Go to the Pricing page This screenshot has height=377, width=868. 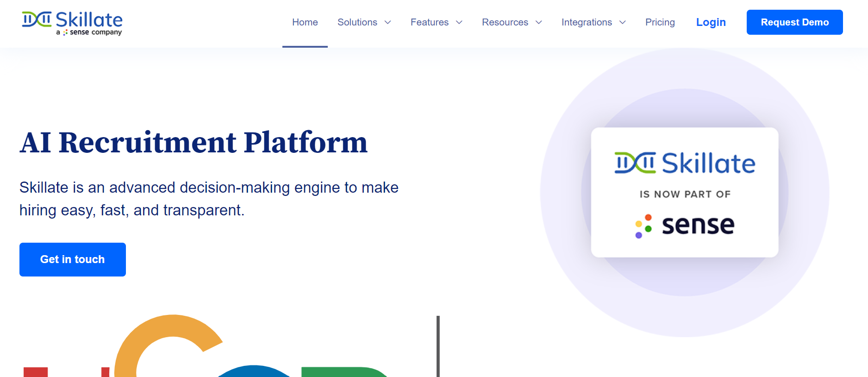point(660,22)
